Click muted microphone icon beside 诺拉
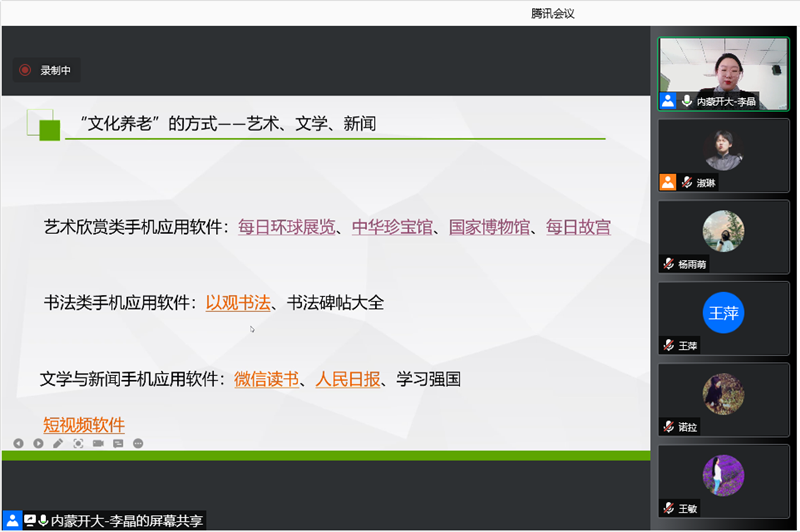Image resolution: width=800 pixels, height=532 pixels. [668, 426]
